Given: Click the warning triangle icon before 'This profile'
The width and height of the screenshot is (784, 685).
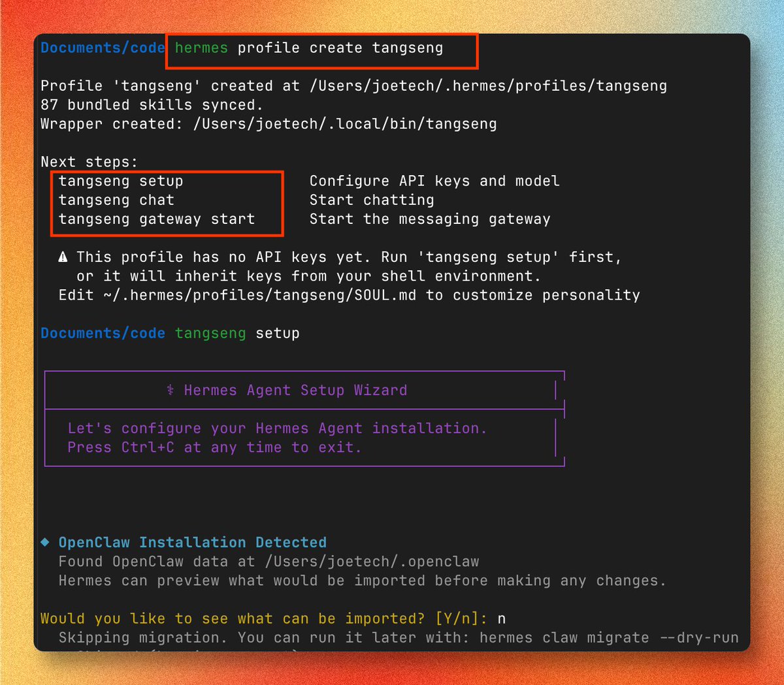Looking at the screenshot, I should [63, 257].
